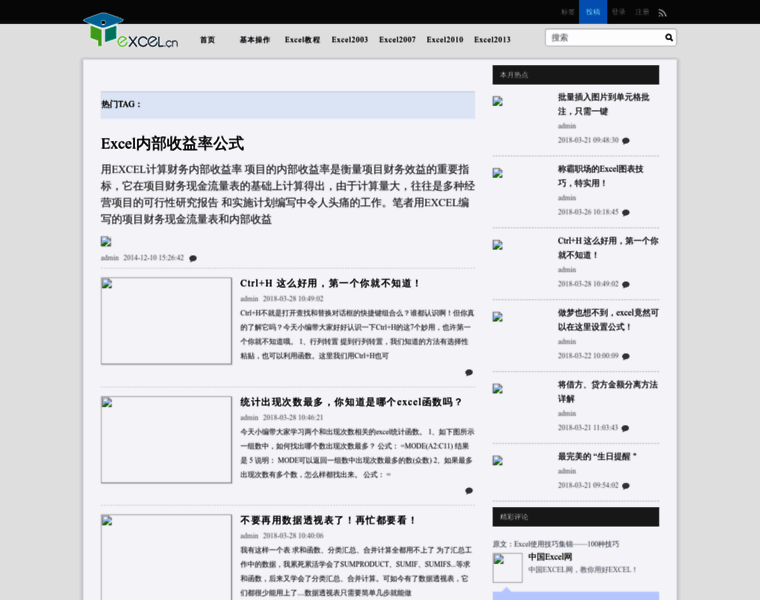Click the 登录 link in top bar
The height and width of the screenshot is (600, 760).
618,12
